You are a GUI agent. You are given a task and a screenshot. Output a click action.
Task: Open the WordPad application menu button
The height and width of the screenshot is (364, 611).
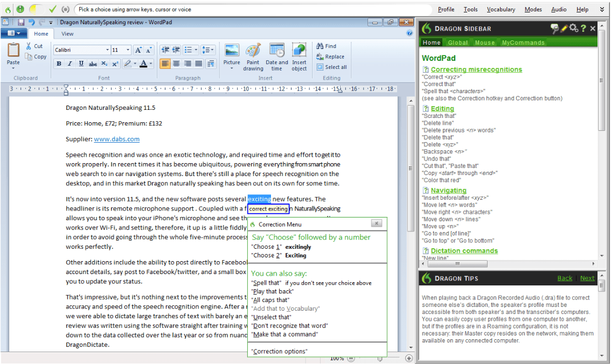pyautogui.click(x=14, y=33)
